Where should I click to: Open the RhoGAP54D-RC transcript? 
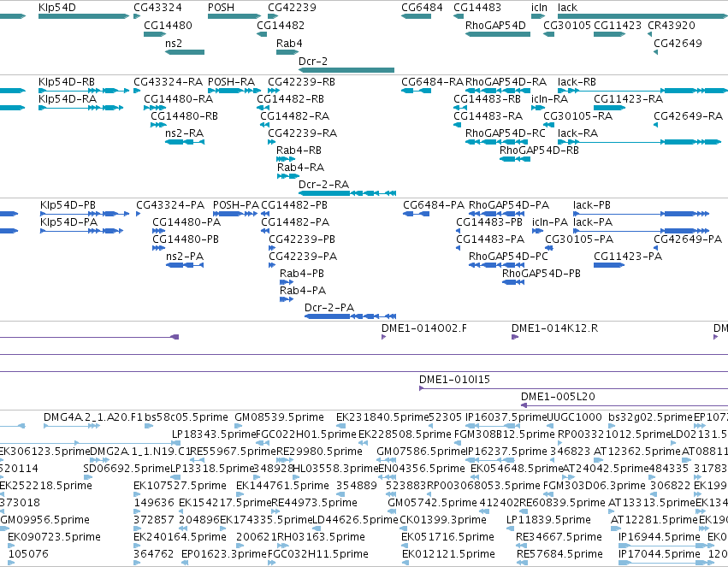(x=498, y=141)
